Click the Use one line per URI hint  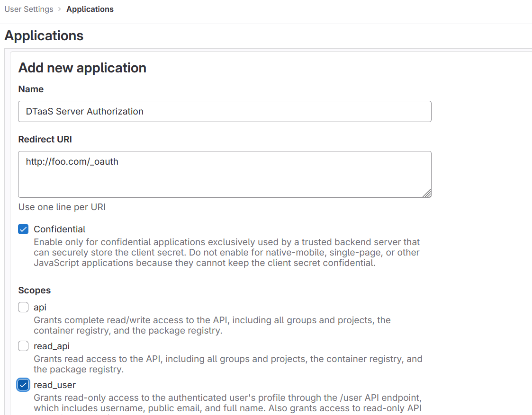(62, 207)
